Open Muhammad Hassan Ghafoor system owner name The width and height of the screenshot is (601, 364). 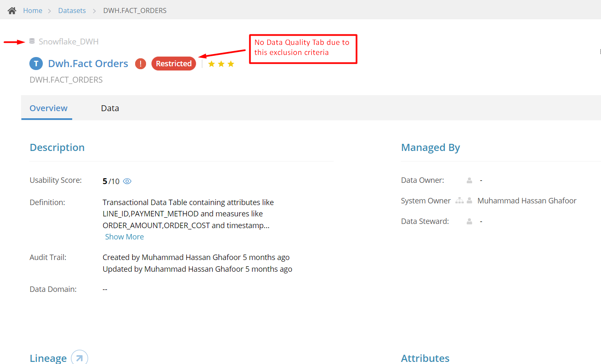click(x=527, y=200)
